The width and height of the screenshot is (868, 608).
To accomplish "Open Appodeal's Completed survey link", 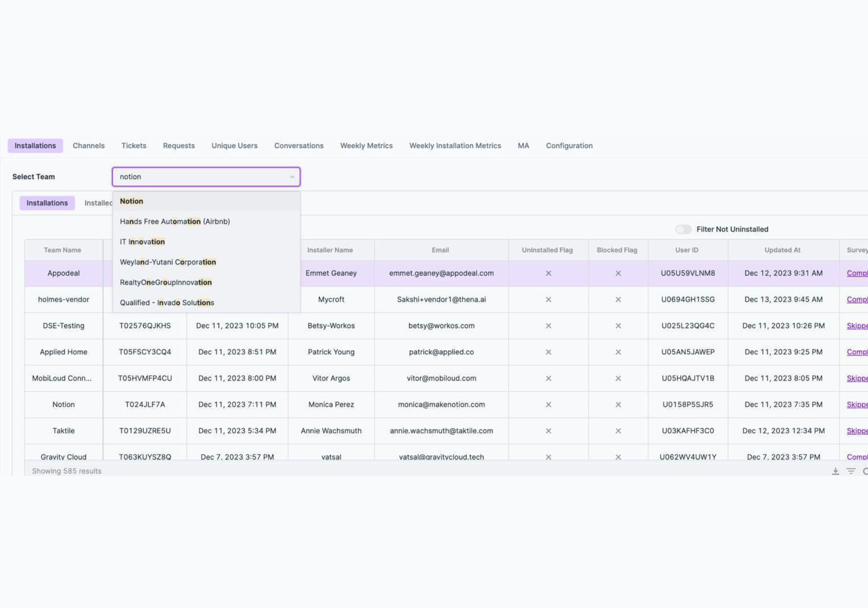I will pos(857,273).
